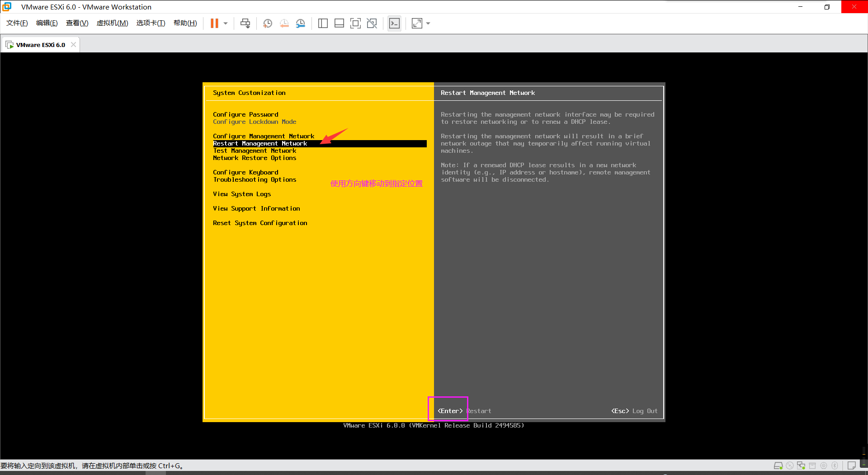Select View System Logs entry
This screenshot has width=868, height=475.
tap(242, 194)
